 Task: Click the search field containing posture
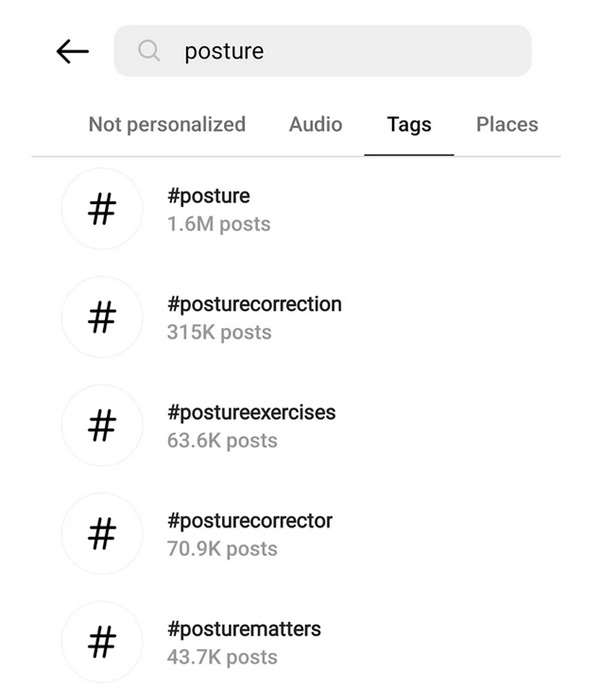tap(340, 51)
